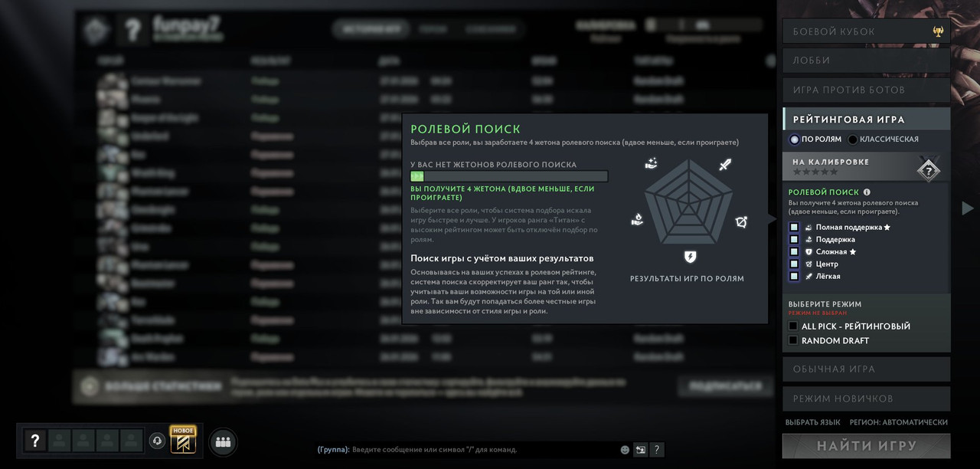
Task: Click the chat help question-mark button
Action: tap(657, 450)
